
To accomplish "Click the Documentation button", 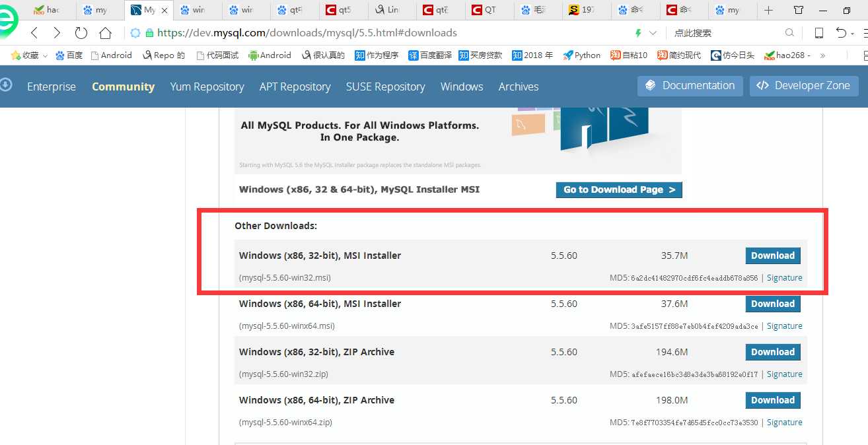I will (x=690, y=86).
